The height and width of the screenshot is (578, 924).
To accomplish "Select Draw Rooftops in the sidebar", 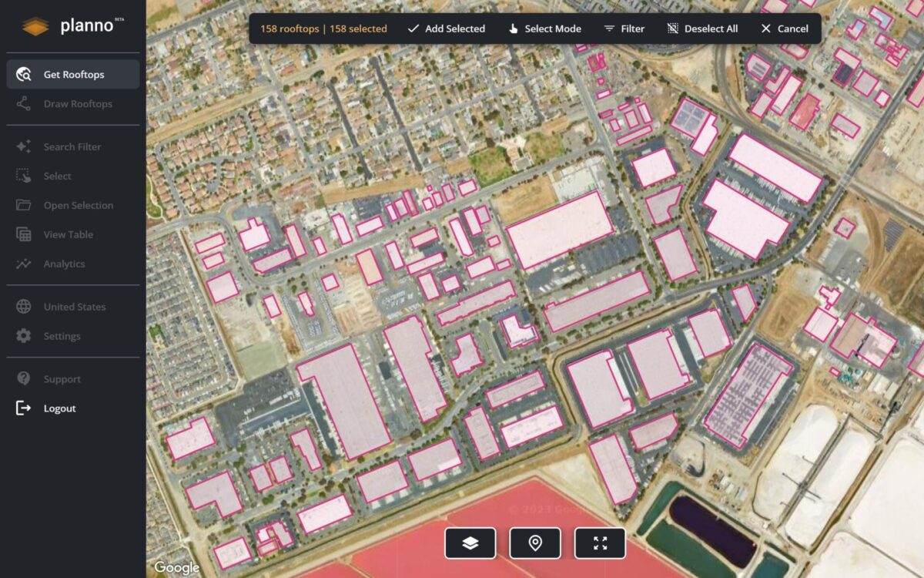I will pos(73,104).
